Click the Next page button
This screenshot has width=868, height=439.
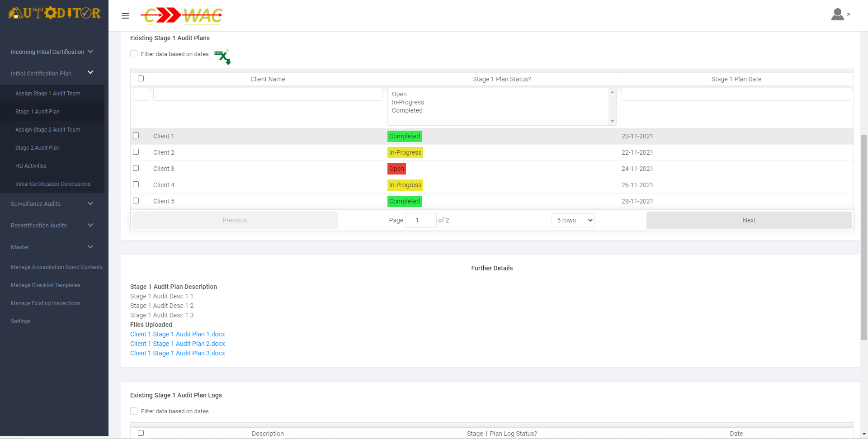click(x=749, y=220)
